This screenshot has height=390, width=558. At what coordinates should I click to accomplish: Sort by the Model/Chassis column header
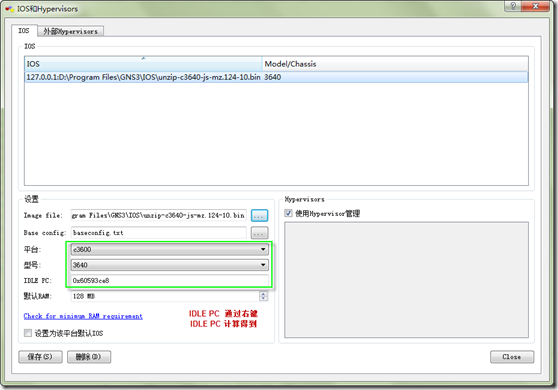395,64
